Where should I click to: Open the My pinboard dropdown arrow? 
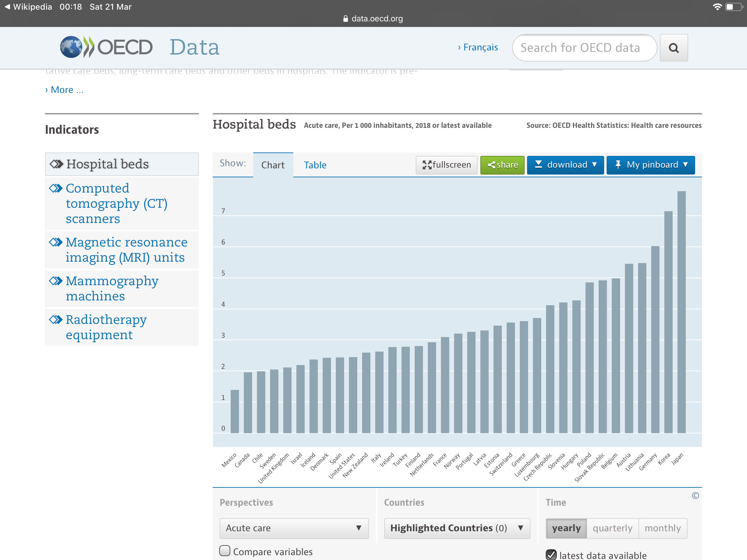(x=685, y=165)
